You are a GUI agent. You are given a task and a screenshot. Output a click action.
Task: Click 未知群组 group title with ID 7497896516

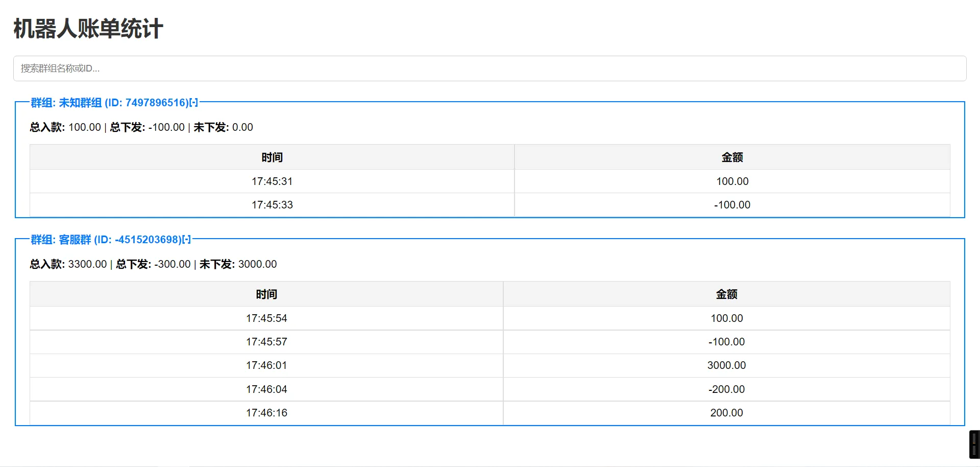[109, 103]
